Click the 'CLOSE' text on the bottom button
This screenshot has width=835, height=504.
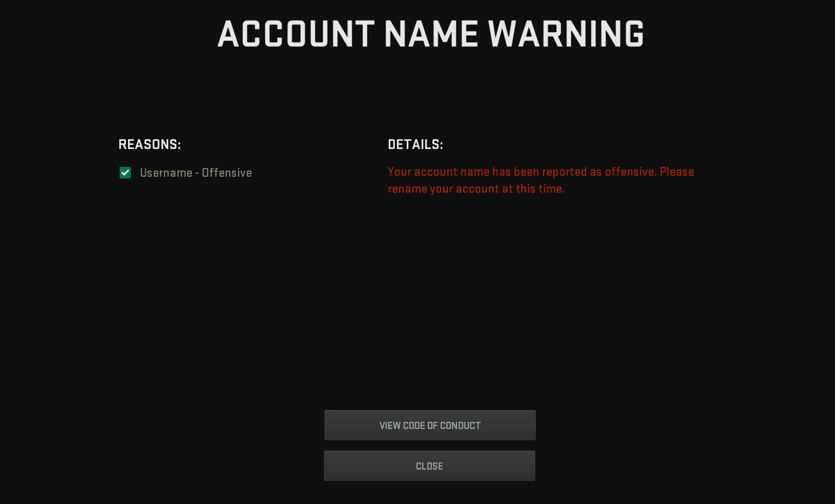pos(429,466)
